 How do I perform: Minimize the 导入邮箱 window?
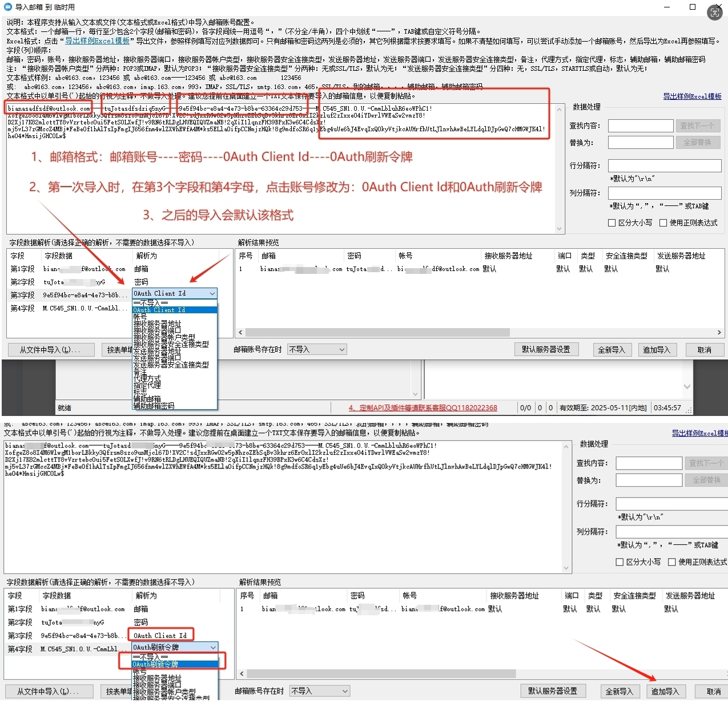point(667,7)
